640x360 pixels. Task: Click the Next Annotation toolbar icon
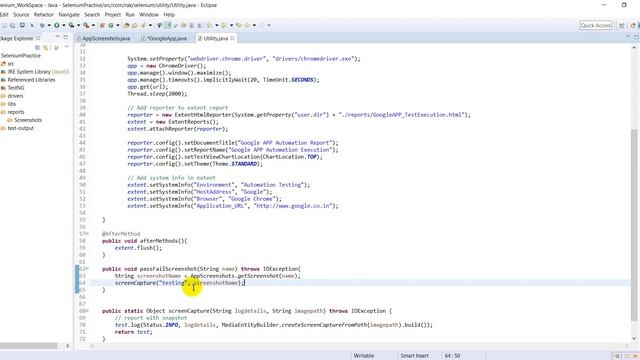tap(209, 25)
